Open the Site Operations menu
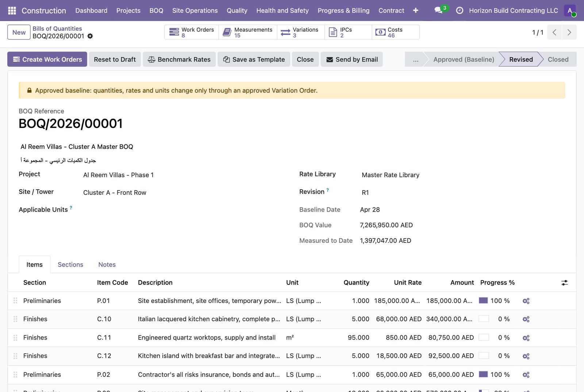This screenshot has width=584, height=392. point(195,11)
